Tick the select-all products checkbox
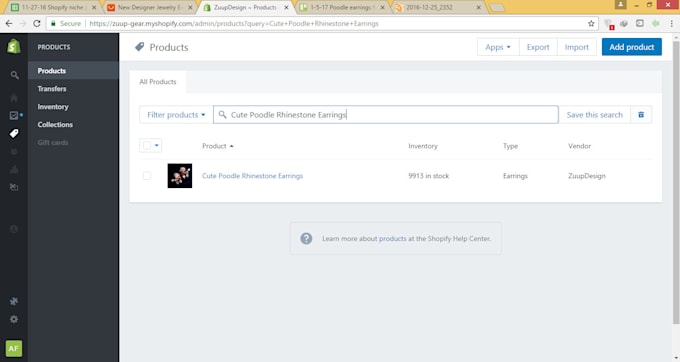 [x=147, y=145]
